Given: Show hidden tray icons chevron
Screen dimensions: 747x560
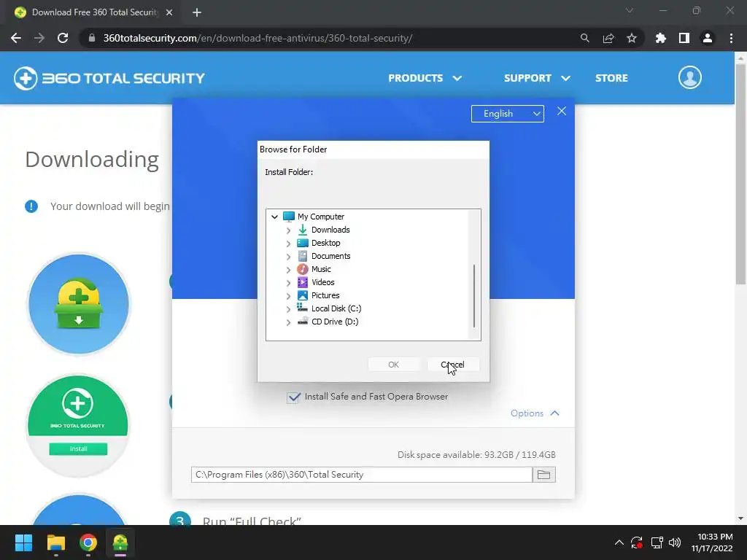Looking at the screenshot, I should click(619, 542).
